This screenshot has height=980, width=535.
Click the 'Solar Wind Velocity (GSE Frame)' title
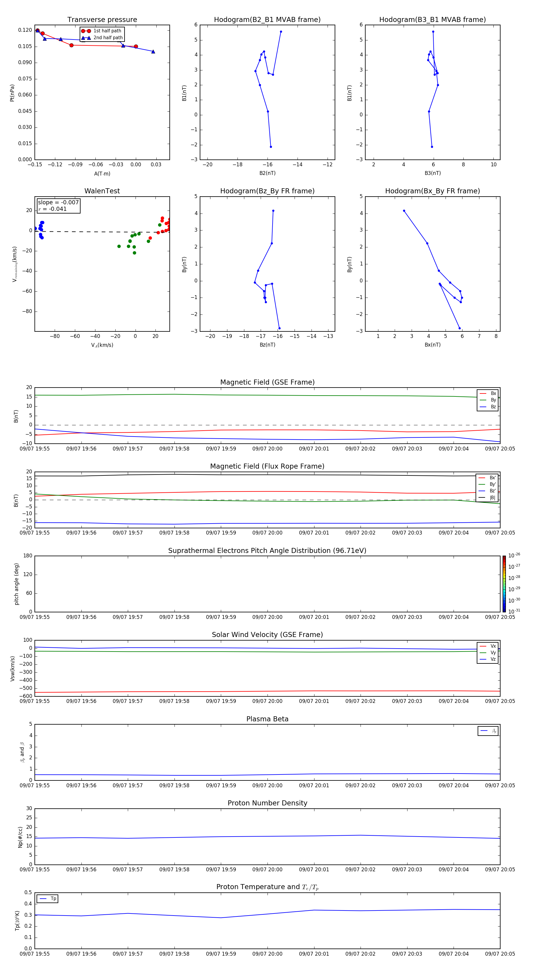tap(267, 635)
